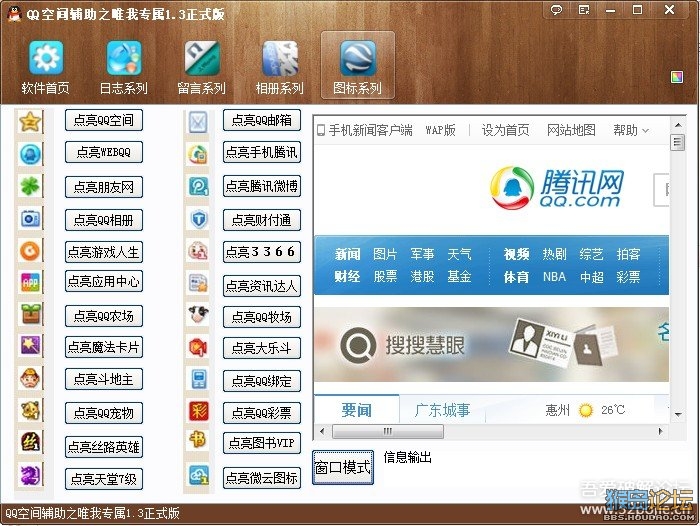
Task: Click the 点亮QQ邮箱 button
Action: (262, 120)
